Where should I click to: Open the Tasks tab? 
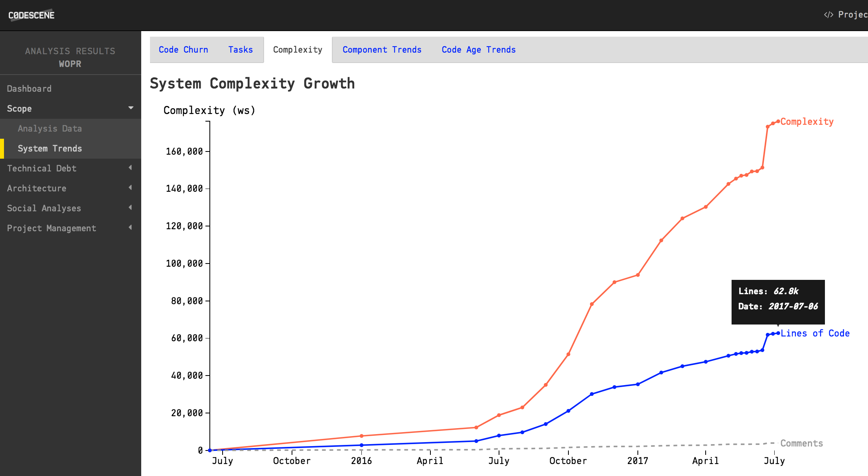click(x=241, y=49)
